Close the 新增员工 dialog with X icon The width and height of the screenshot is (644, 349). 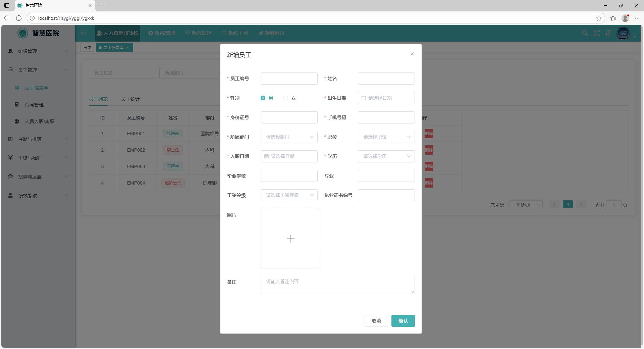[x=412, y=54]
